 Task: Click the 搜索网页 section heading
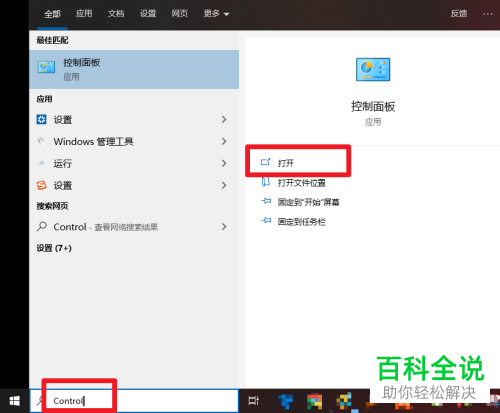[52, 206]
